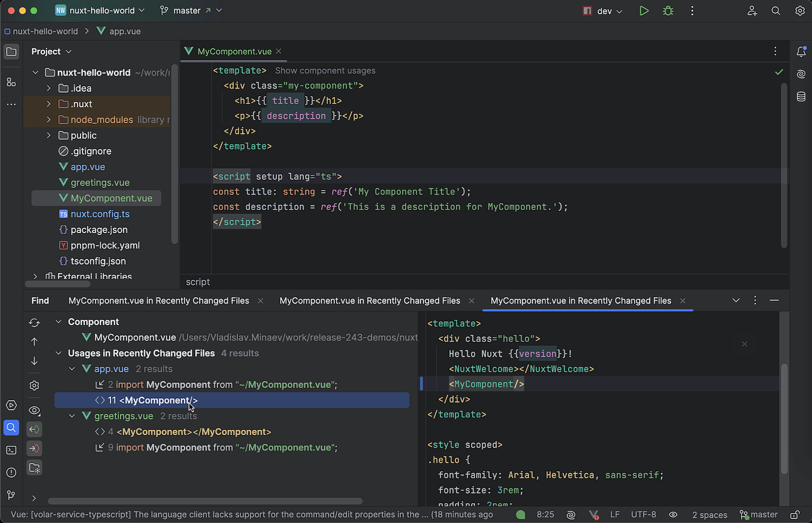Toggle usage preview eye icon

(x=35, y=410)
